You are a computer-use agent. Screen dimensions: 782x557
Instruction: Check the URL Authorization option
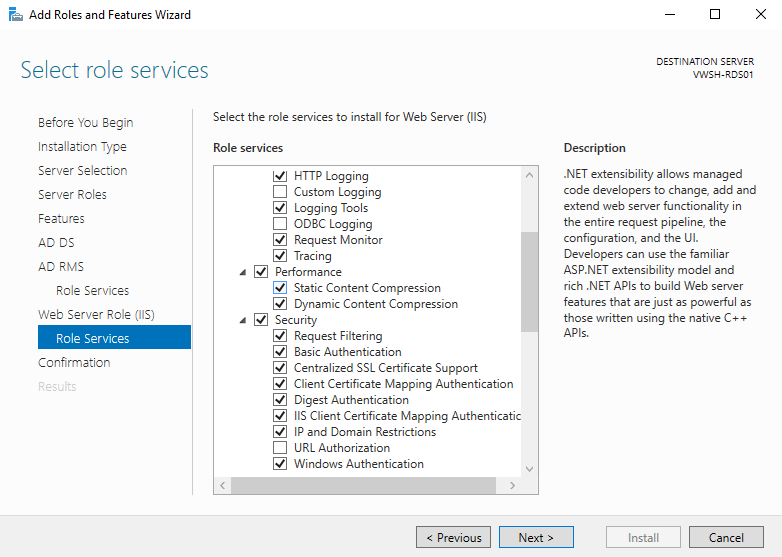tap(280, 447)
